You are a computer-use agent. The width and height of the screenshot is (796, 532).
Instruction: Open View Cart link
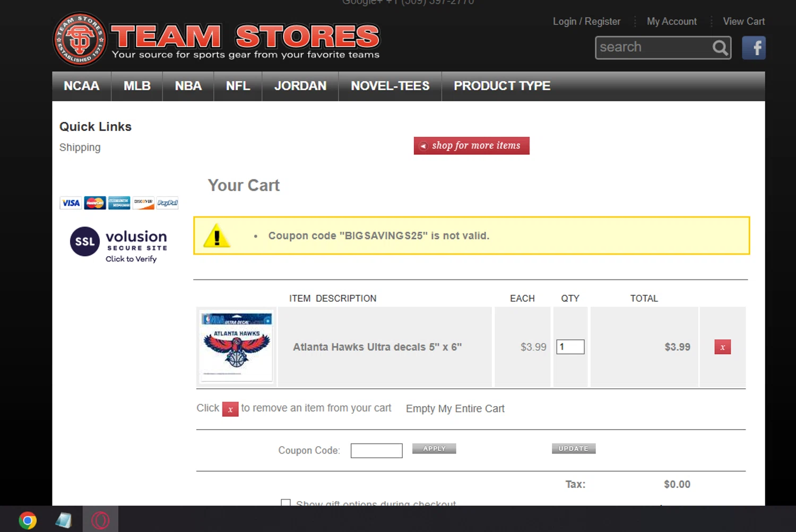pyautogui.click(x=743, y=22)
